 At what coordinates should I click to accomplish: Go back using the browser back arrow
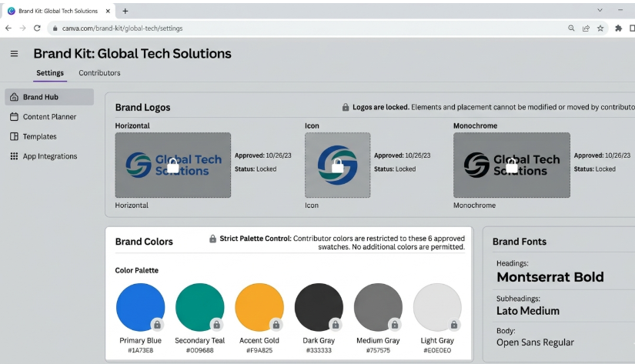(x=8, y=28)
